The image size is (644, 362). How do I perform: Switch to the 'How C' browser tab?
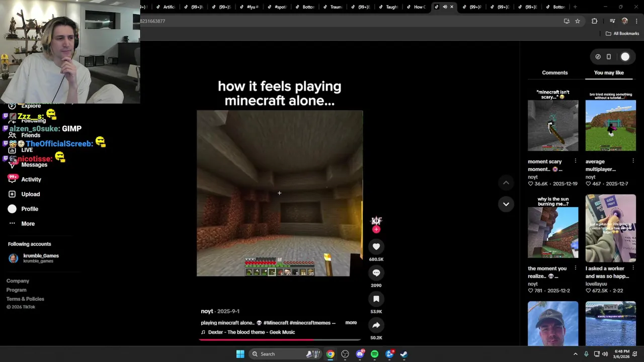click(x=416, y=7)
